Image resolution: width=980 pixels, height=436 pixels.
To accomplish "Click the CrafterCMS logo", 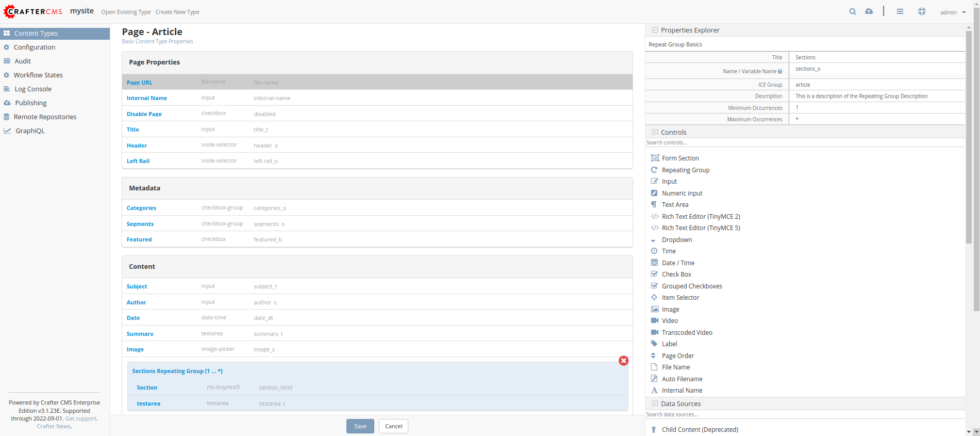I will point(33,11).
